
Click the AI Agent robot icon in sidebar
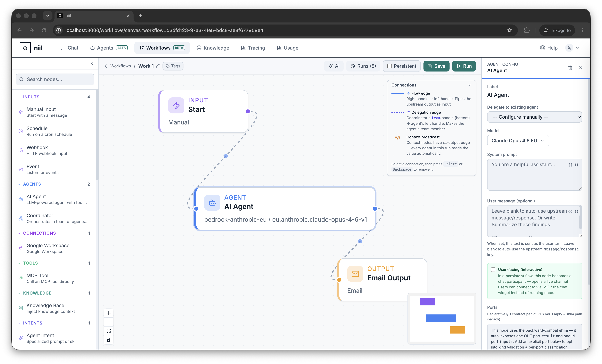tap(21, 199)
